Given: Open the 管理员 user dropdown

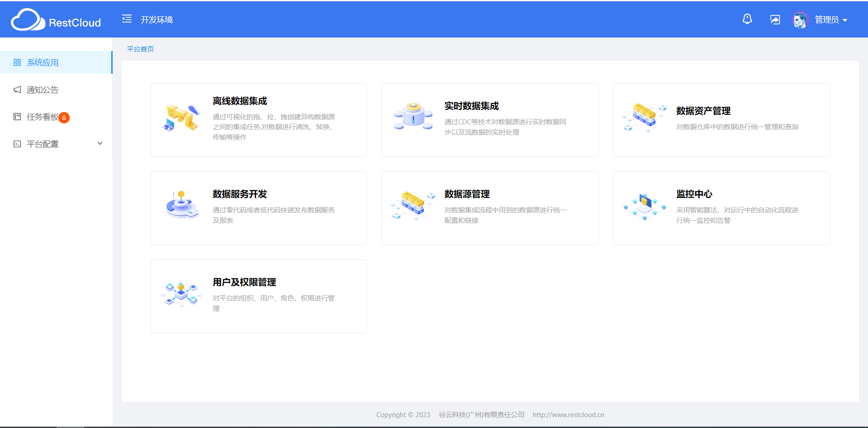Looking at the screenshot, I should [831, 20].
